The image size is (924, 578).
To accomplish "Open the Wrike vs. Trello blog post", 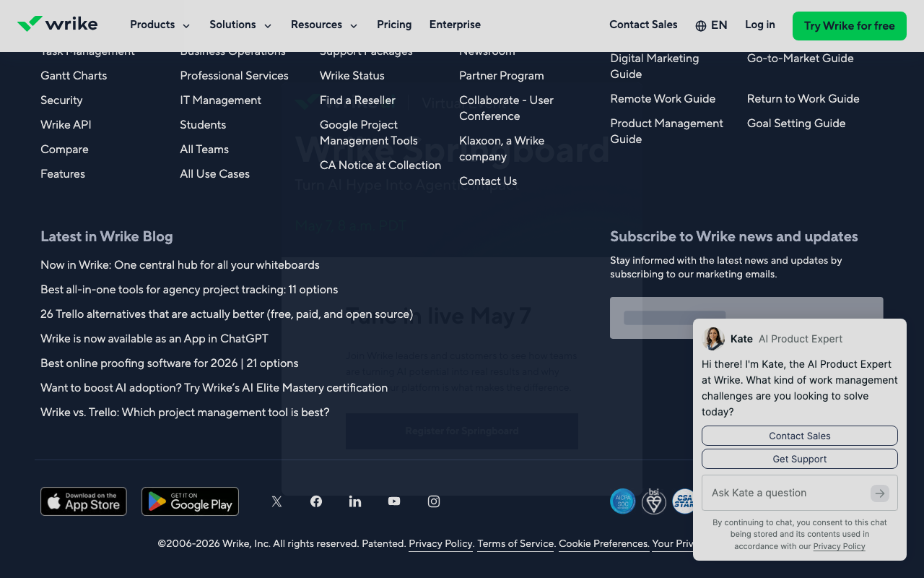I will [x=185, y=413].
